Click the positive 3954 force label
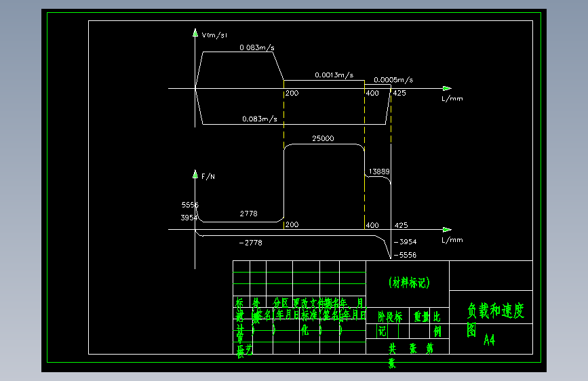Image resolution: width=588 pixels, height=381 pixels. 189,218
